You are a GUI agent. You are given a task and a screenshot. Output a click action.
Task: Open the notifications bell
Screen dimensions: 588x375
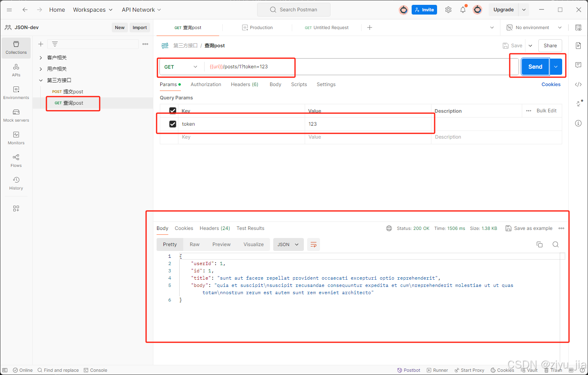click(463, 10)
